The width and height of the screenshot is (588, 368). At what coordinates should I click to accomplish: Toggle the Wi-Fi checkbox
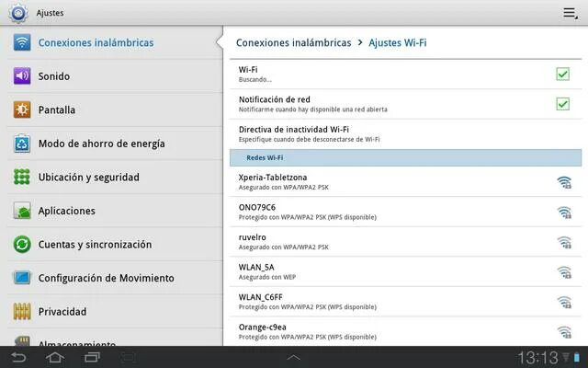tap(562, 74)
